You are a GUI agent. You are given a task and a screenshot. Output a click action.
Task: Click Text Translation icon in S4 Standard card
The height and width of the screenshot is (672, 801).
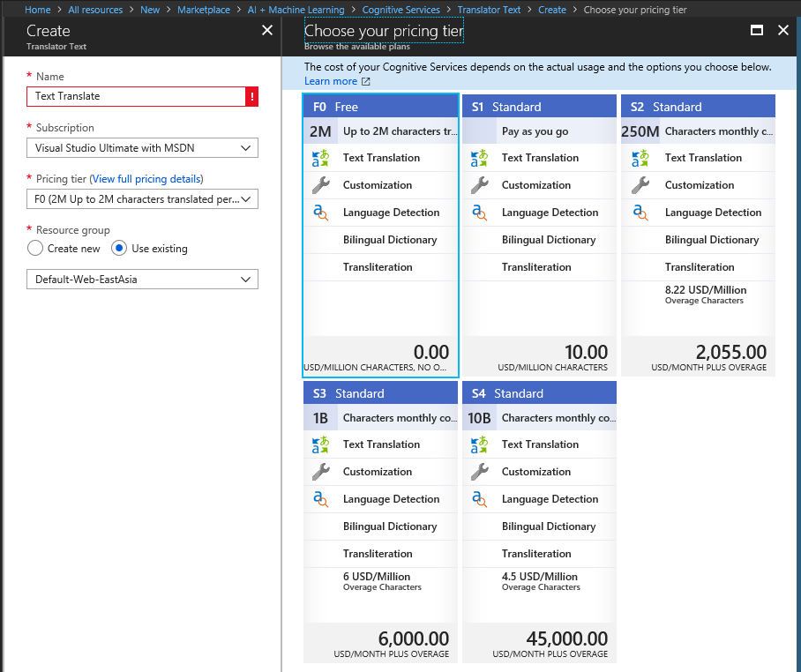click(479, 444)
